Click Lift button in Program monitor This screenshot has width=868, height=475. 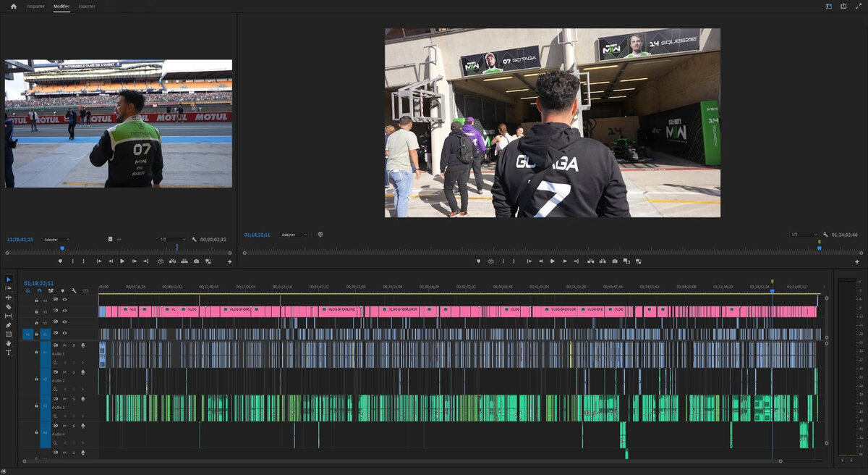point(591,261)
